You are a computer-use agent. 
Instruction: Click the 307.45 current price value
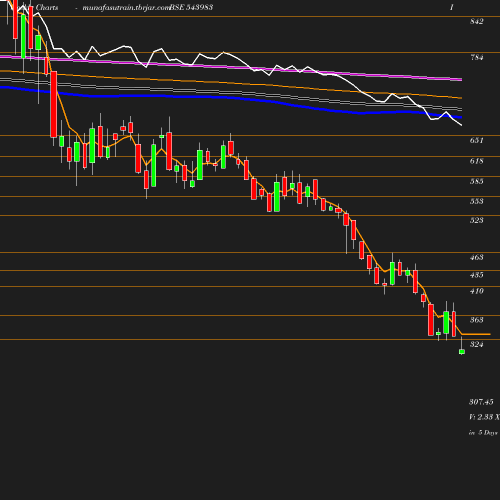[481, 402]
